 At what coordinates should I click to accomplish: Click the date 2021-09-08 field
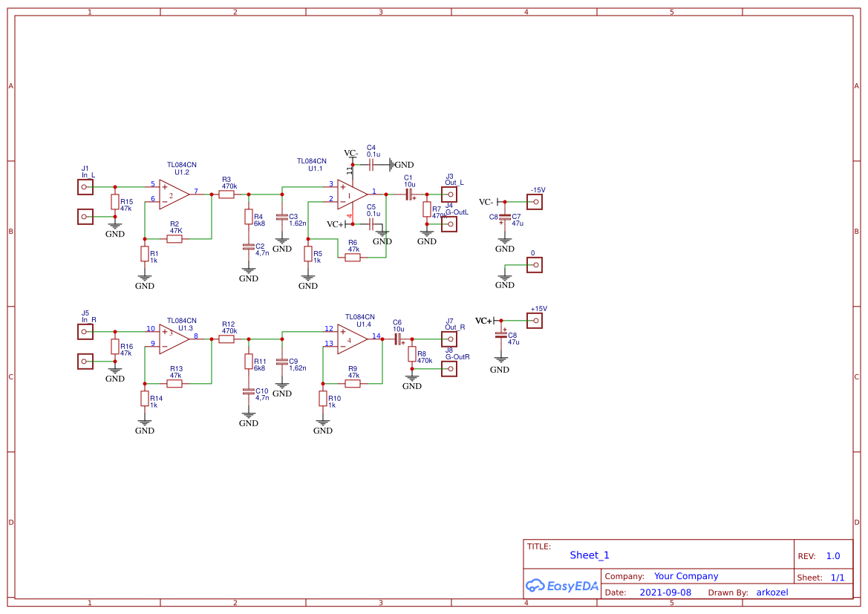click(665, 592)
